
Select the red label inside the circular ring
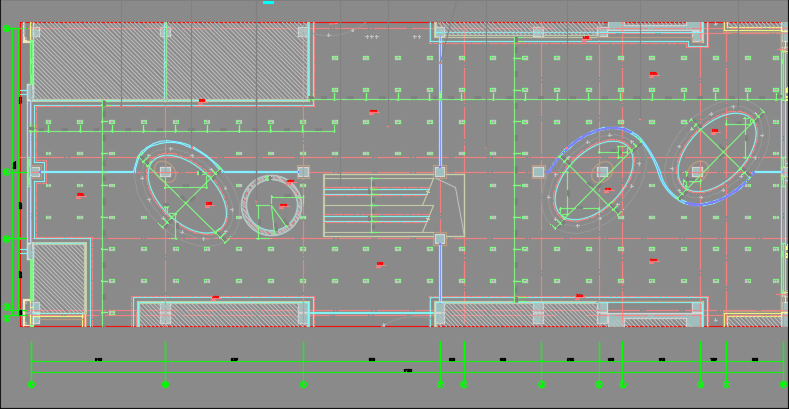(x=283, y=206)
